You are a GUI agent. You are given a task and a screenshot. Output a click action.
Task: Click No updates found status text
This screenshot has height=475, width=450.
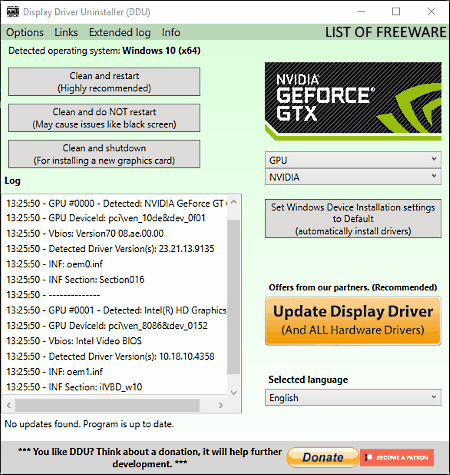89,424
